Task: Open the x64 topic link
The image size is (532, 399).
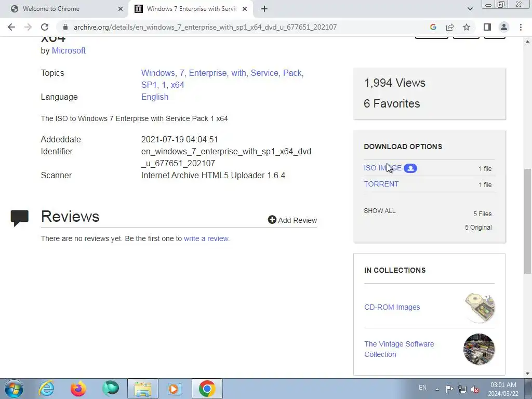Action: click(x=178, y=85)
